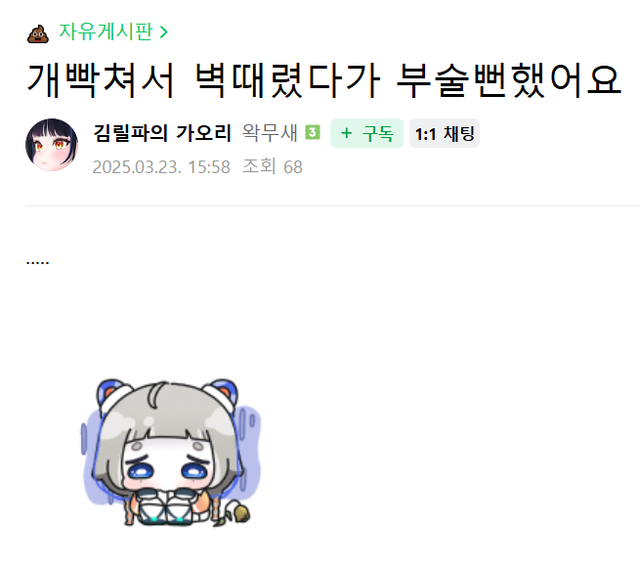
Task: Subscribe using the 구독 button
Action: [x=367, y=133]
